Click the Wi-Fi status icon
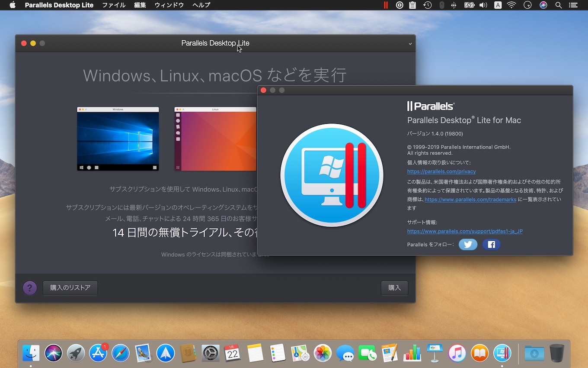588x368 pixels. (x=511, y=5)
